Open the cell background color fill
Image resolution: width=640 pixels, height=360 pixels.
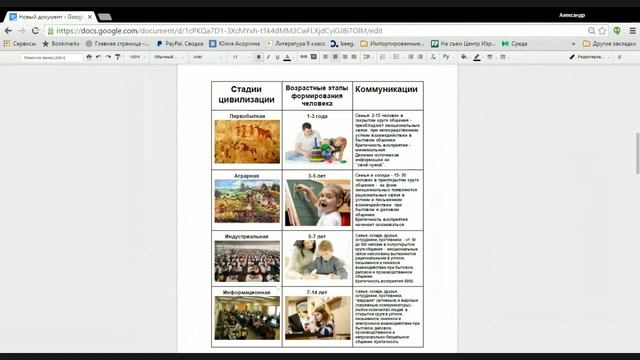pos(464,57)
